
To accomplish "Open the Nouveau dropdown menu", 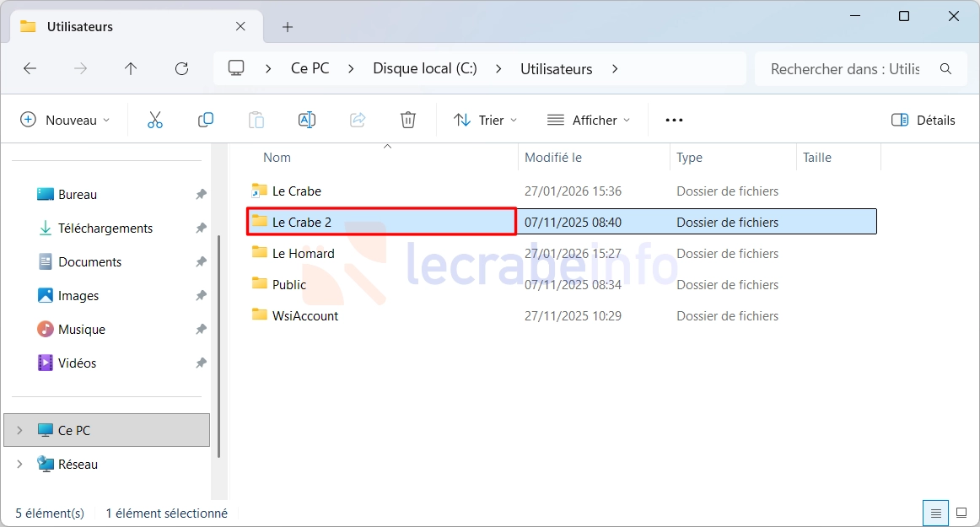I will coord(65,120).
